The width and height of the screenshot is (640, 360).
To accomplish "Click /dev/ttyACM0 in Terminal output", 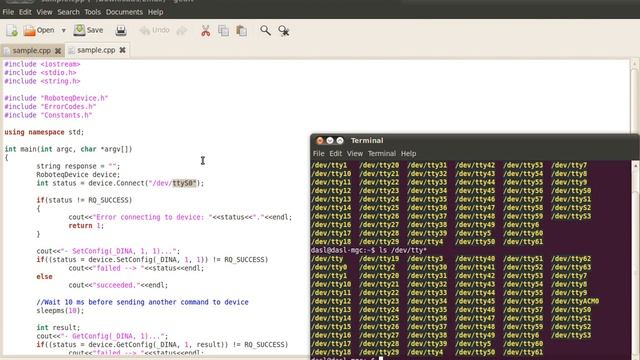I will (x=576, y=301).
